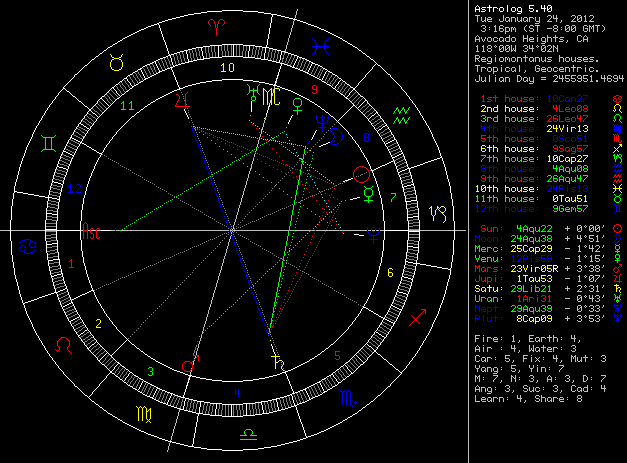627x463 pixels.
Task: Click the red Leo zodiac symbol
Action: point(63,345)
